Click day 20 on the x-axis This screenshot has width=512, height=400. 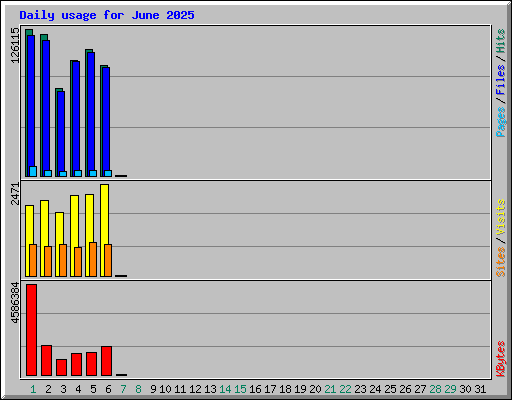pyautogui.click(x=315, y=389)
